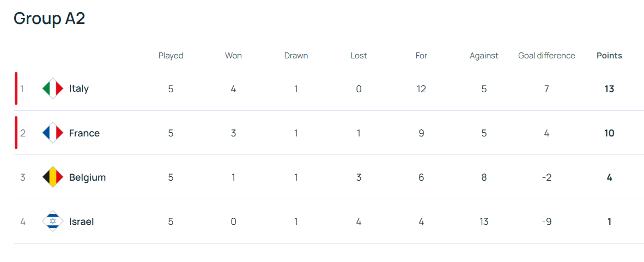Click Italy's 13 points value
Image resolution: width=644 pixels, height=262 pixels.
coord(609,88)
